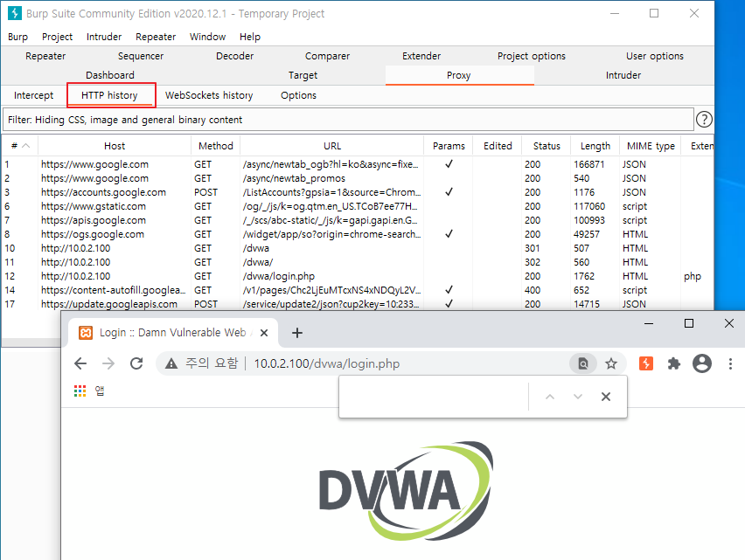The image size is (745, 560).
Task: Open the Project options tab
Action: click(531, 56)
